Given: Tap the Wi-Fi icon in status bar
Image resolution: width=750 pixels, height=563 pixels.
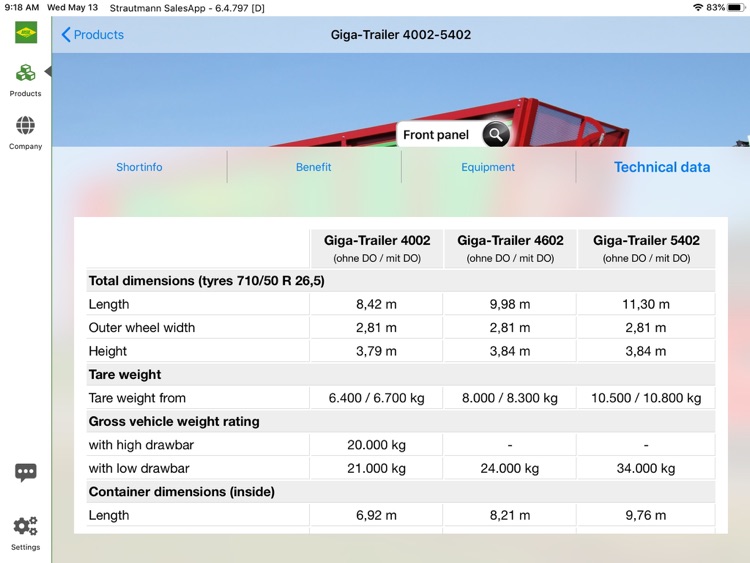Looking at the screenshot, I should (698, 8).
